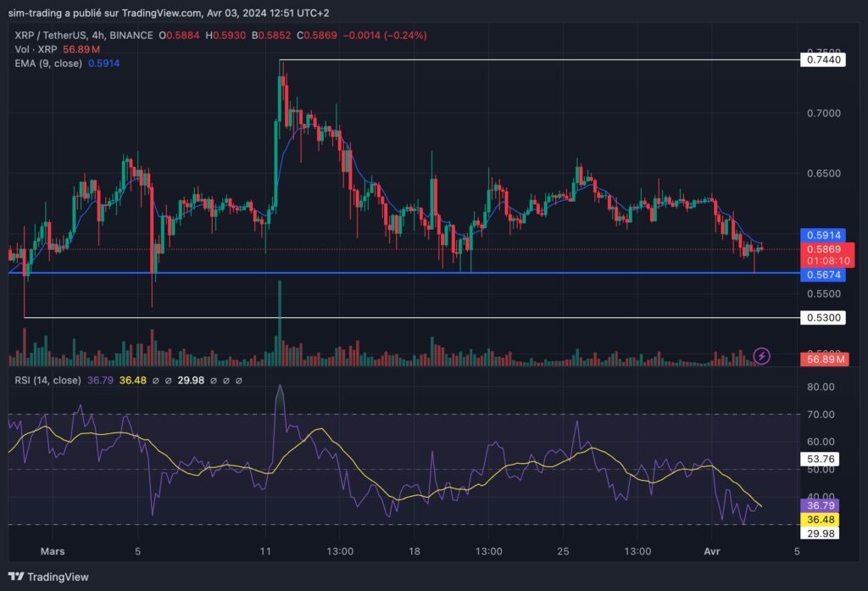This screenshot has width=868, height=591.
Task: Click the EMA legend value 0.5914
Action: pyautogui.click(x=104, y=63)
